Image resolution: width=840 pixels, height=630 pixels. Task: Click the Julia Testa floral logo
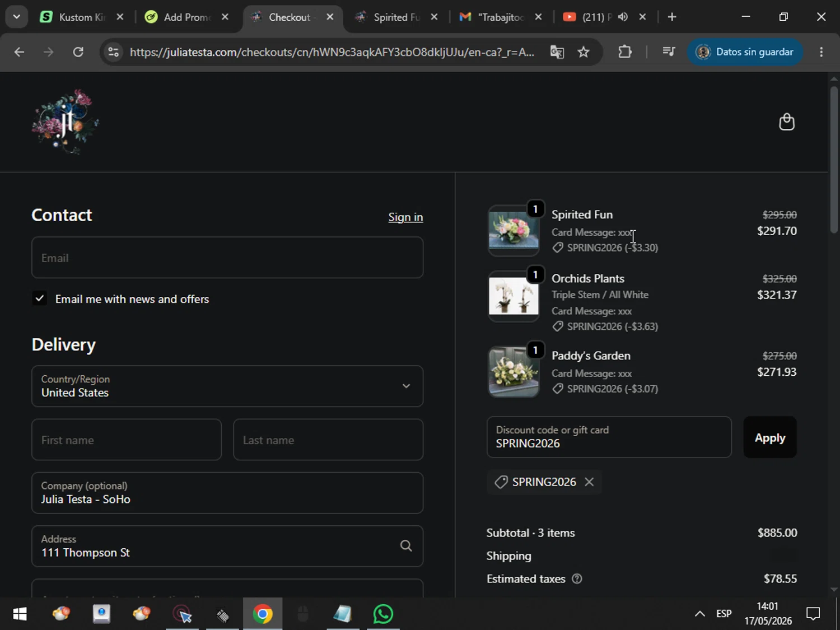pyautogui.click(x=66, y=122)
